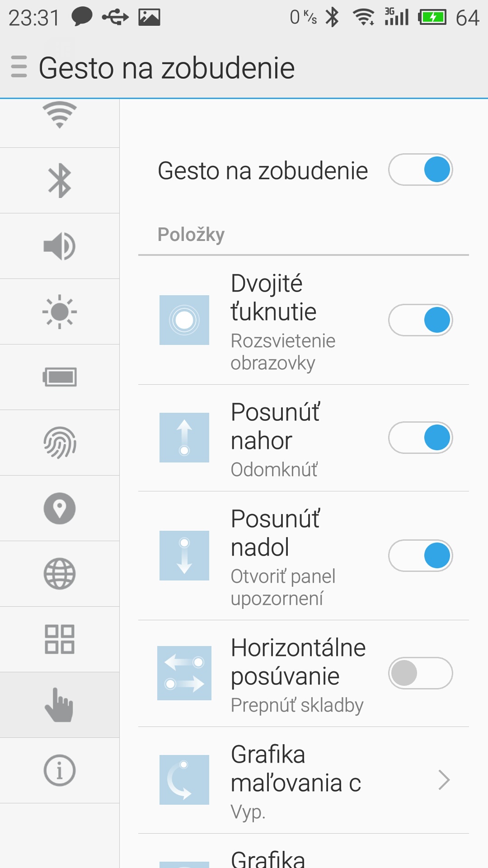Open the apps grid sidebar icon

[60, 639]
